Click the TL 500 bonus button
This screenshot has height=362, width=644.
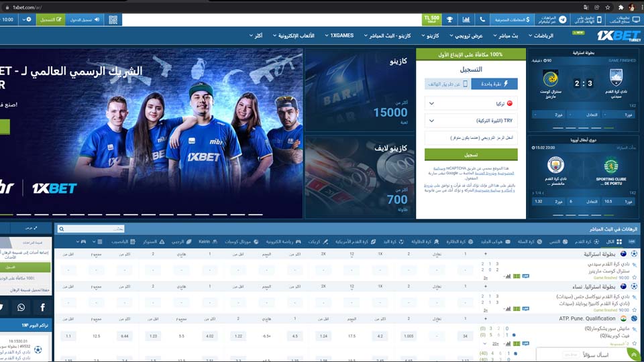pos(431,19)
